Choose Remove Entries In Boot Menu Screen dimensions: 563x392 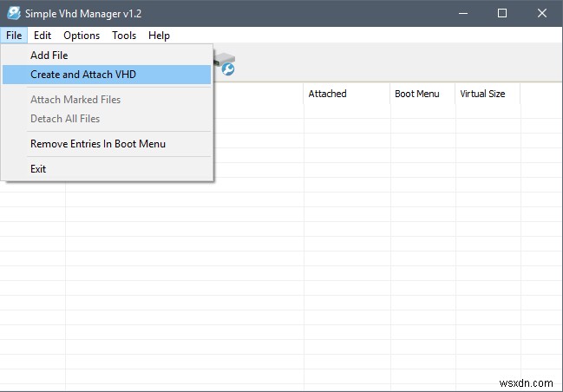[107, 144]
